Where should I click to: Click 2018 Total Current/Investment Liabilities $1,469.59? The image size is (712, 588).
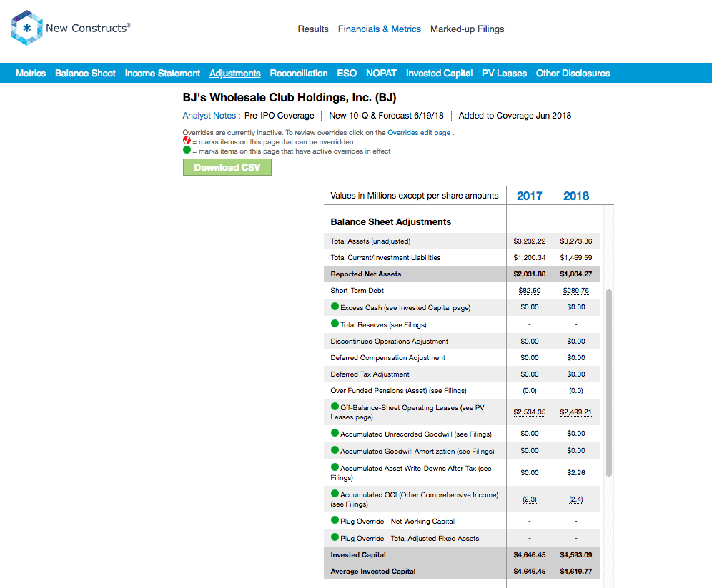click(x=575, y=258)
